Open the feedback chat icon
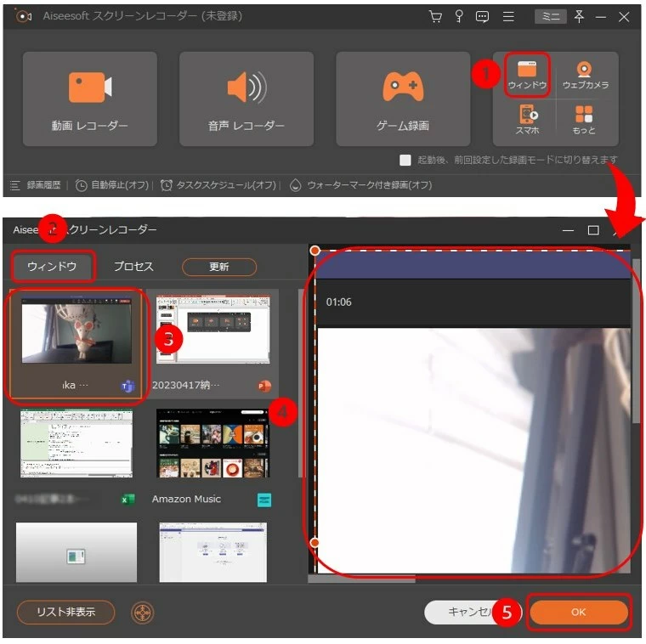The width and height of the screenshot is (646, 644). point(482,16)
